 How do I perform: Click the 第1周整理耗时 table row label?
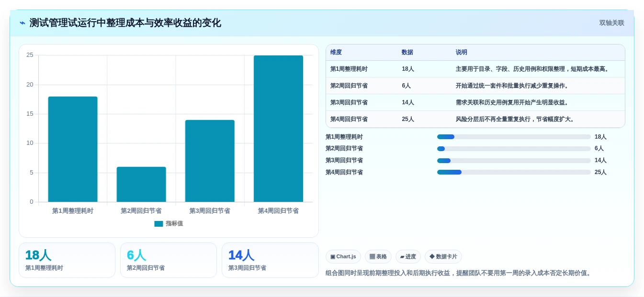click(349, 69)
